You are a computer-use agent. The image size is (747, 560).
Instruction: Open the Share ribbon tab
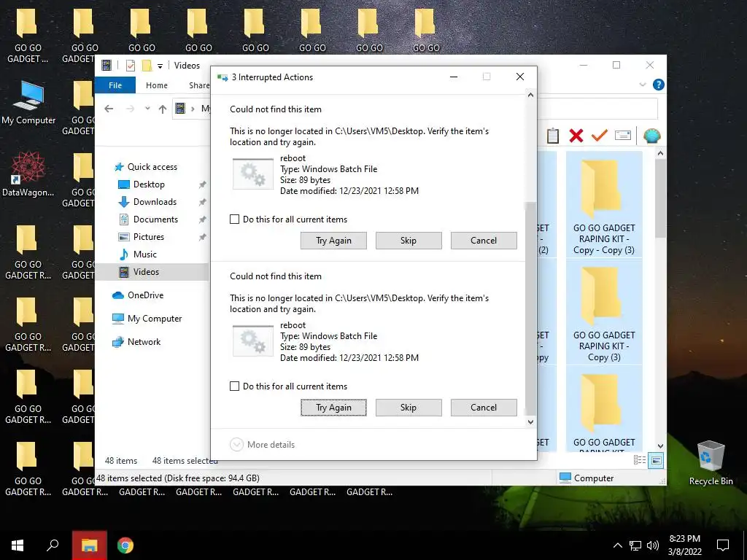point(199,85)
